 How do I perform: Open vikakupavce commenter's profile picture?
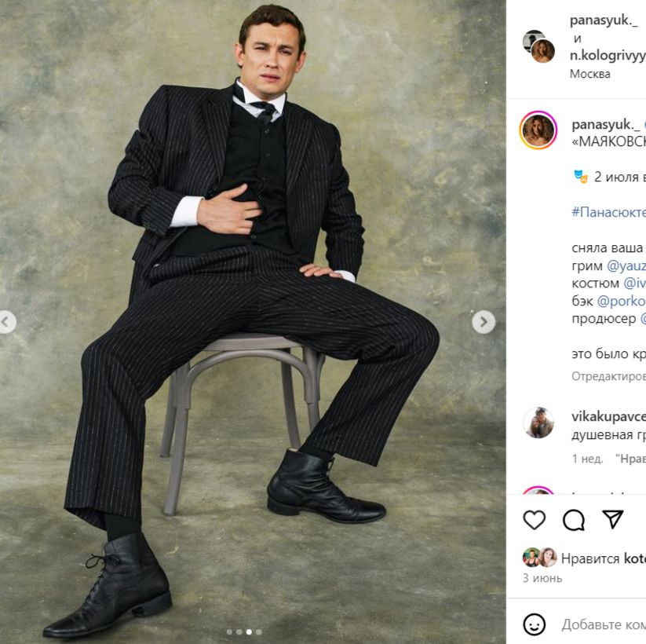point(538,423)
